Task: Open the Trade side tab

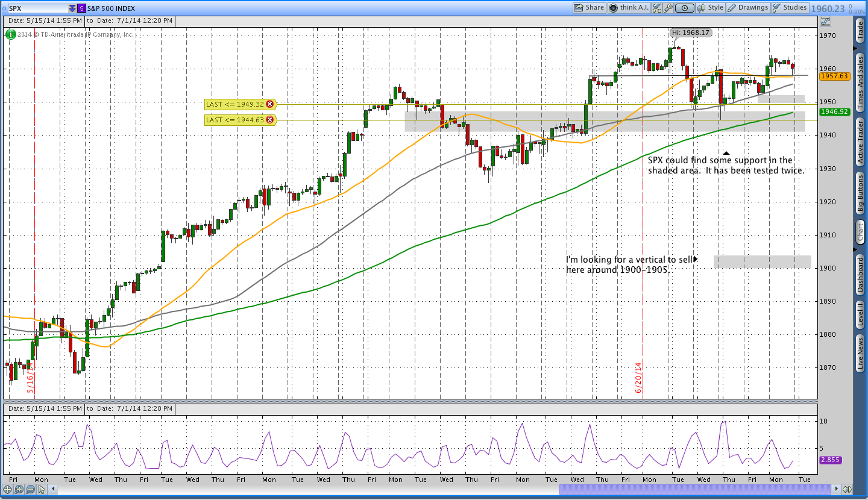Action: [860, 30]
